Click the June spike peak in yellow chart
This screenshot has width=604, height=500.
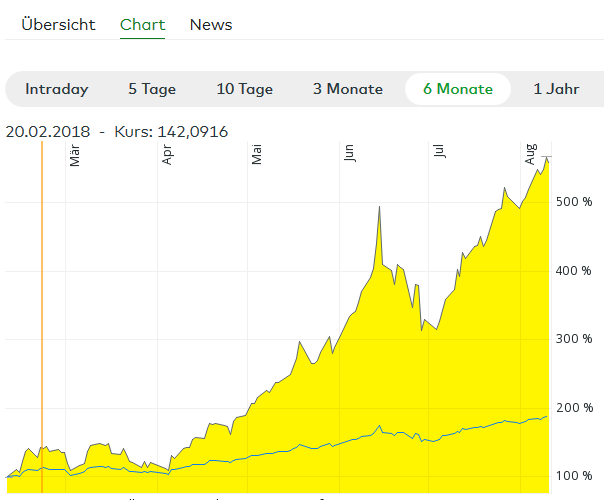coord(379,210)
